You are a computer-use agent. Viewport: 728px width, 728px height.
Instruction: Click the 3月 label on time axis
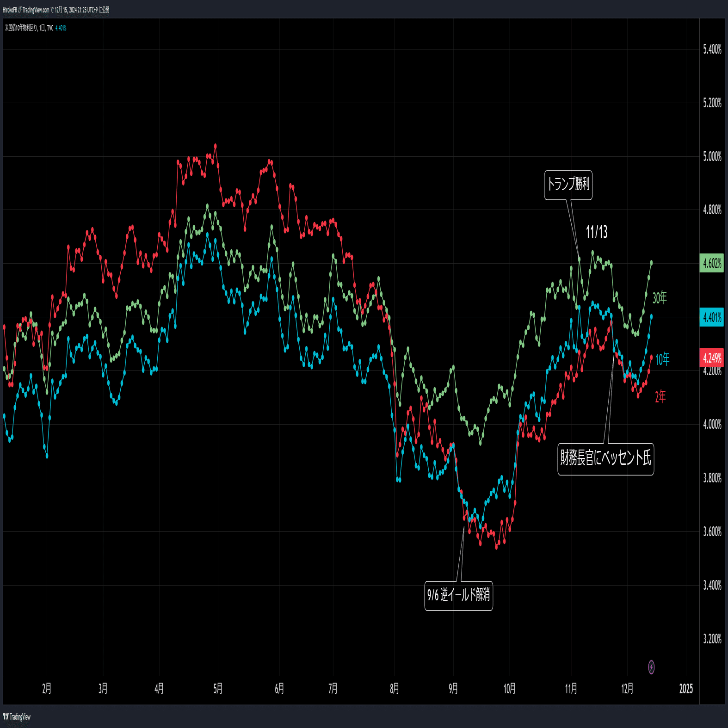pos(103,689)
